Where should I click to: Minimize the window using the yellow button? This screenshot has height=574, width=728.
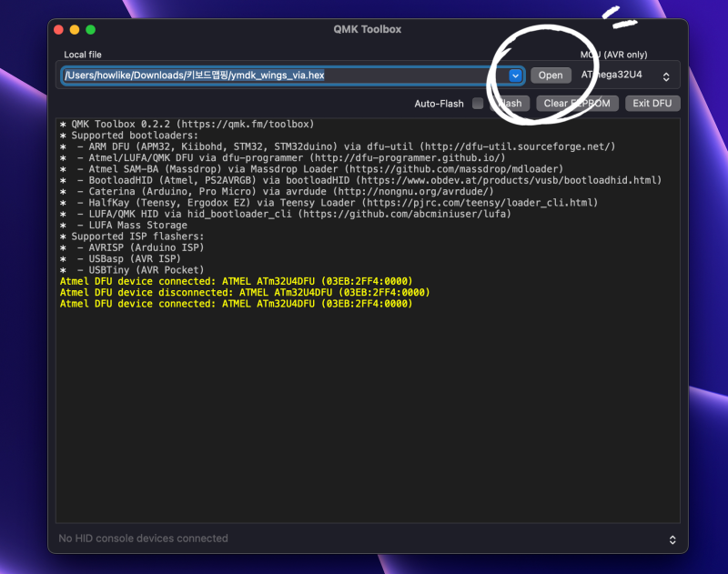pos(75,30)
